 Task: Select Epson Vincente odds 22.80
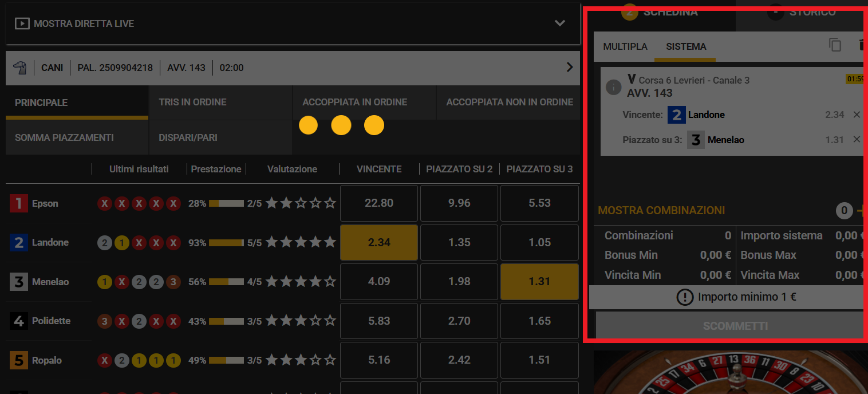pos(379,203)
